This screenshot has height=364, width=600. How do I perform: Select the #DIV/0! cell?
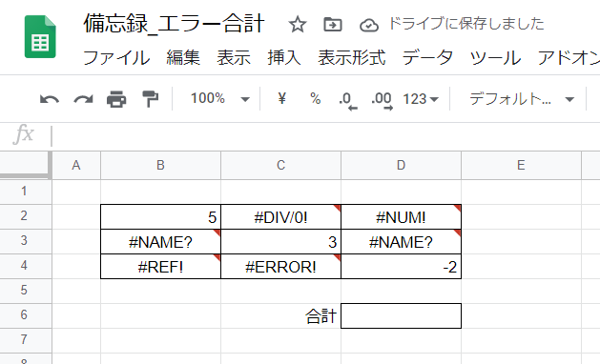(280, 217)
